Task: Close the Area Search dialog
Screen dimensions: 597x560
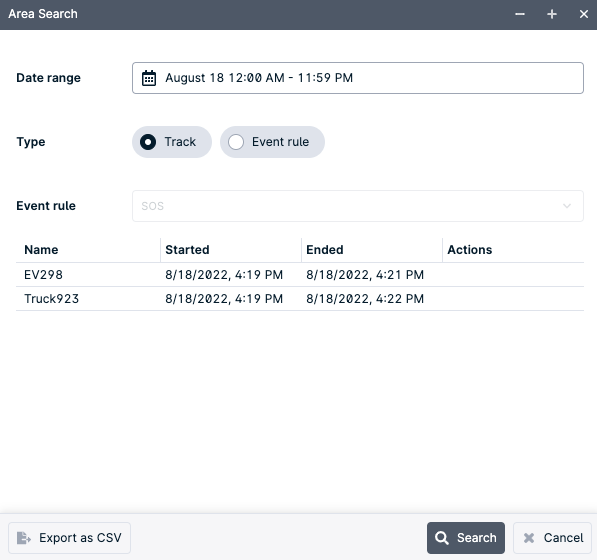Action: click(x=583, y=14)
